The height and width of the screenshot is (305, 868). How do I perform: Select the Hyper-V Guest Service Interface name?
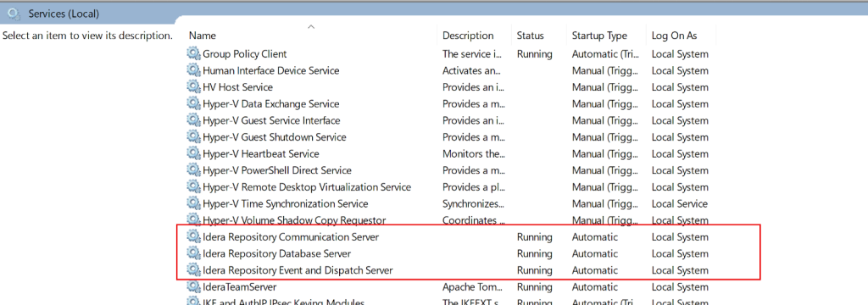coord(271,120)
